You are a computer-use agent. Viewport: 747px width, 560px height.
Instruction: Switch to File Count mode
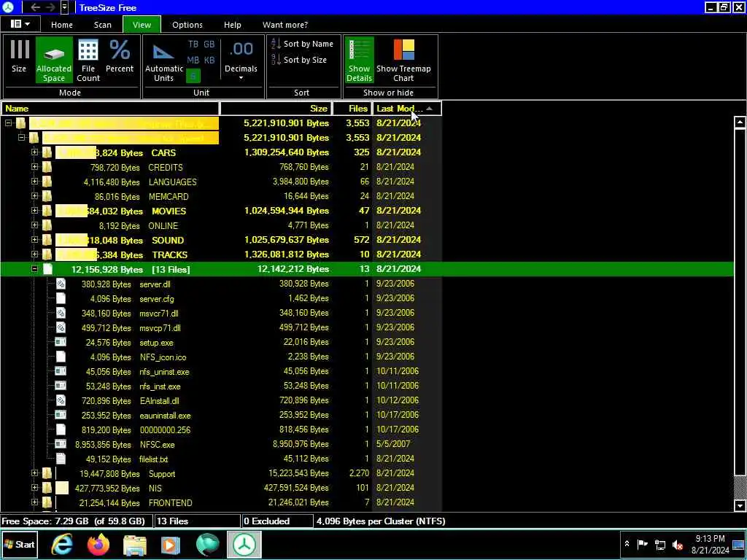[88, 60]
